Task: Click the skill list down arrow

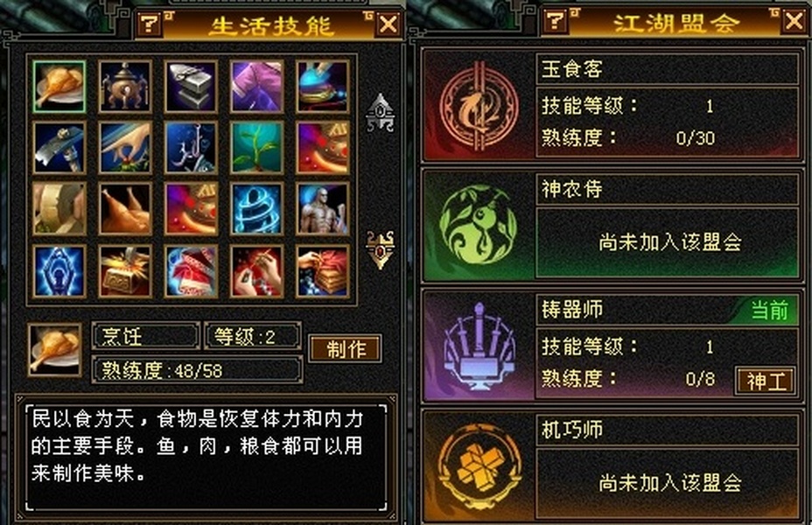Action: click(x=380, y=250)
